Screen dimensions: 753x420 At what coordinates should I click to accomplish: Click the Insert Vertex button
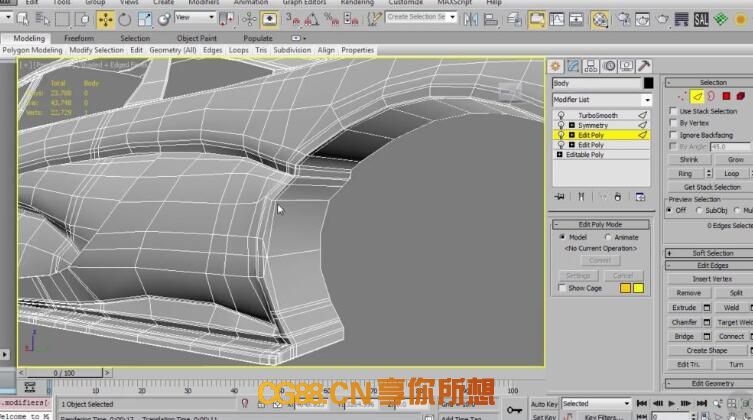point(712,279)
